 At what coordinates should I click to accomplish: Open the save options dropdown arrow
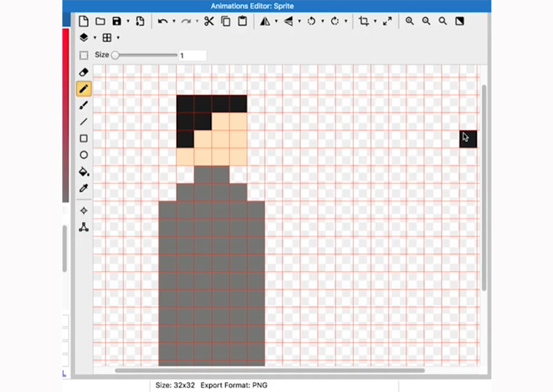click(128, 21)
